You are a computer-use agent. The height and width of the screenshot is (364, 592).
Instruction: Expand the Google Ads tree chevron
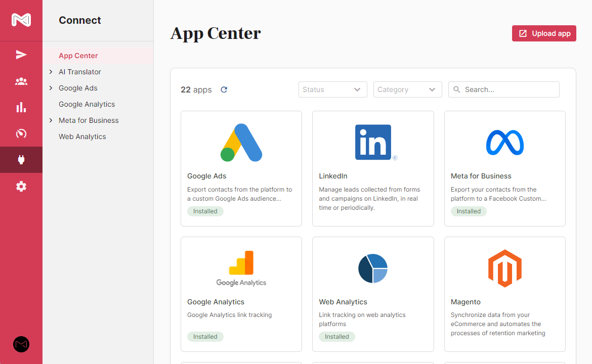click(51, 88)
